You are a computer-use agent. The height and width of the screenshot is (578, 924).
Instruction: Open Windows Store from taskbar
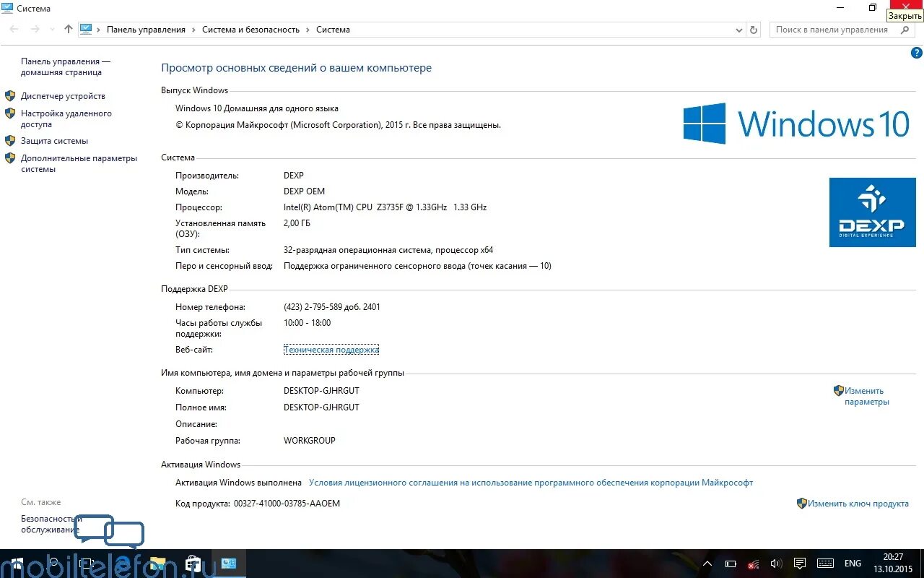[x=193, y=564]
